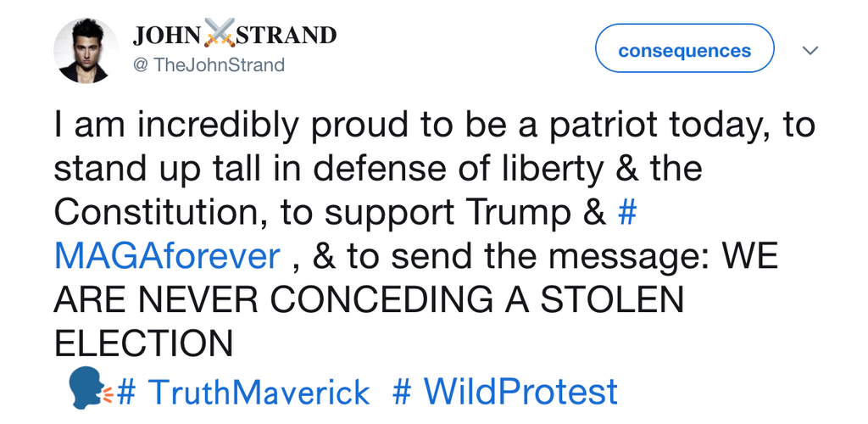
Task: Click the hash symbol before WildProtest
Action: (x=403, y=392)
